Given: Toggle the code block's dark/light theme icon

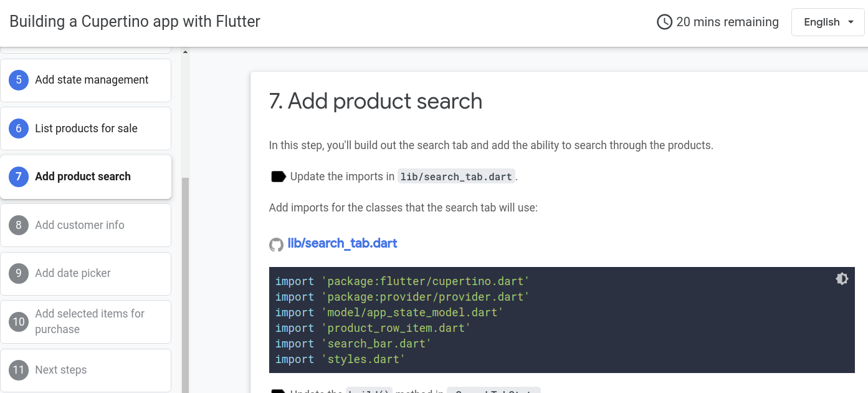Looking at the screenshot, I should [842, 278].
